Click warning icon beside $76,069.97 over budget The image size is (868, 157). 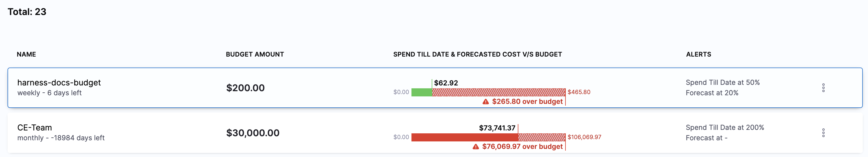coord(475,147)
